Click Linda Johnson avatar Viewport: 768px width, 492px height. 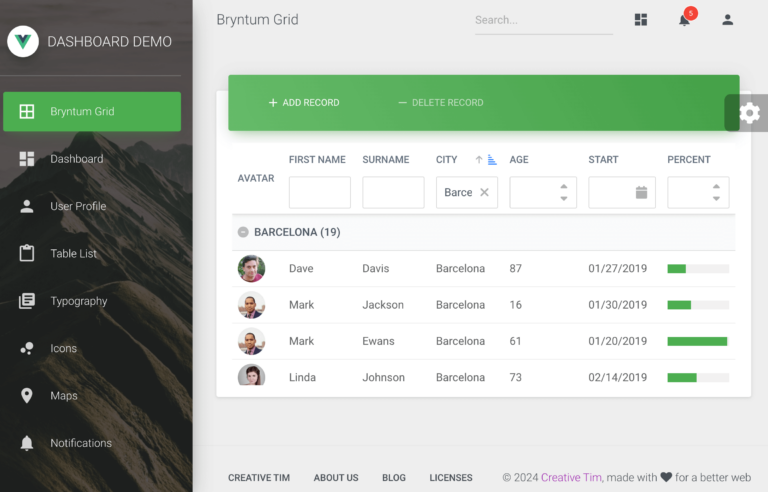(x=251, y=375)
